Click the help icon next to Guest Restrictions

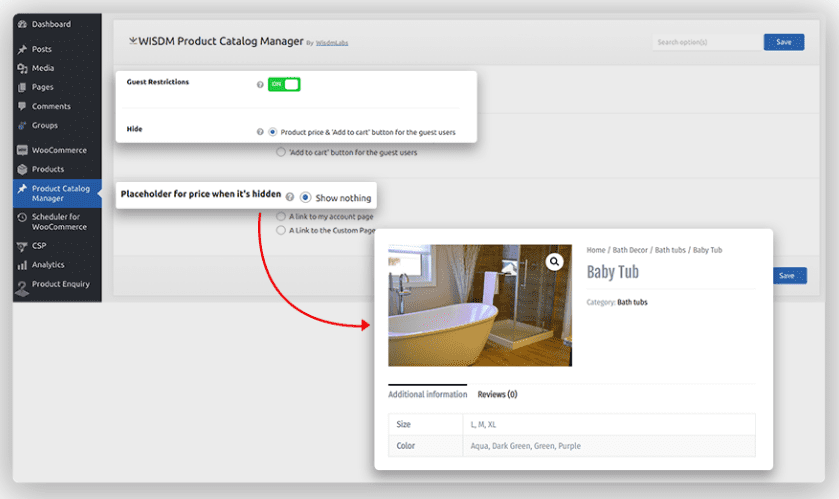(x=260, y=85)
